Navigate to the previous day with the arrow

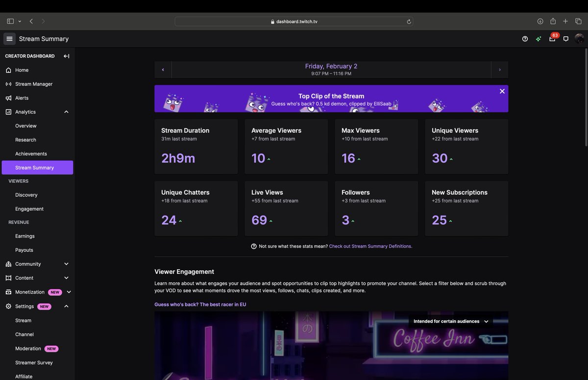pyautogui.click(x=163, y=69)
